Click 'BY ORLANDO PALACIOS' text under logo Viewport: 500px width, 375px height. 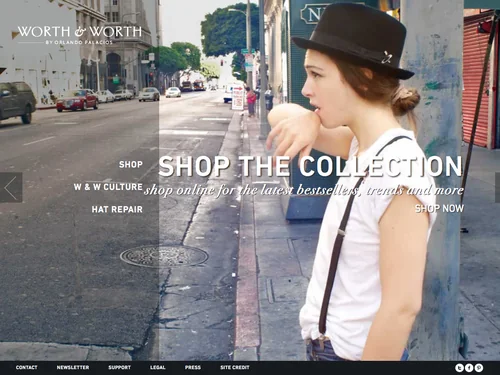[x=79, y=42]
